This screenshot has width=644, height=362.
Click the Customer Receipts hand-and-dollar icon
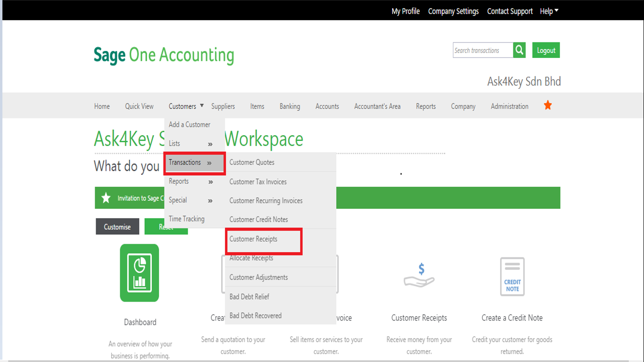point(419,275)
